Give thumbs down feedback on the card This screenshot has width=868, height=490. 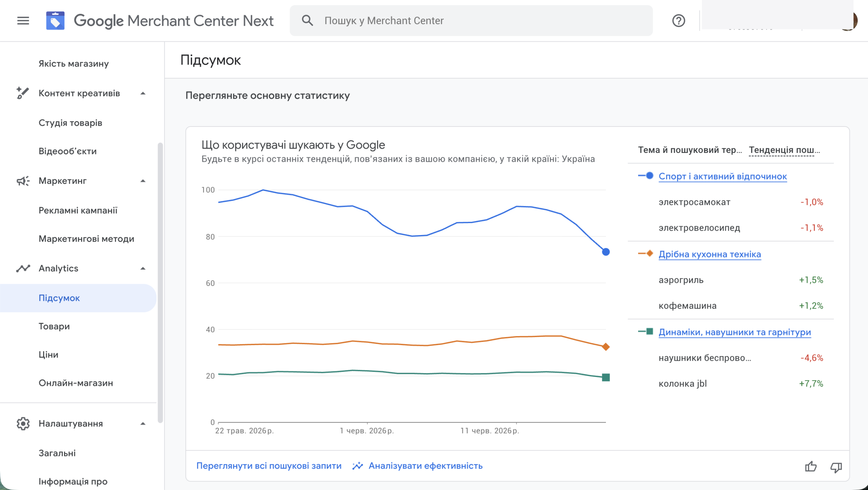[836, 467]
